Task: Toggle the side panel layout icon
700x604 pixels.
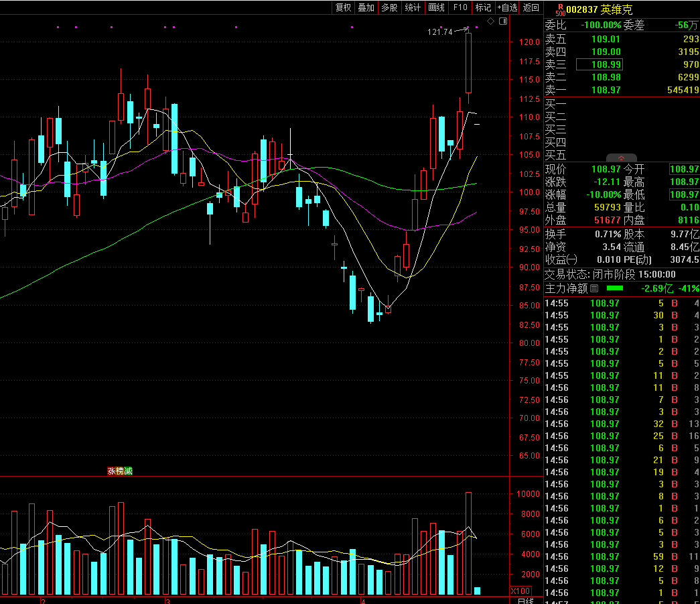Action: [502, 21]
